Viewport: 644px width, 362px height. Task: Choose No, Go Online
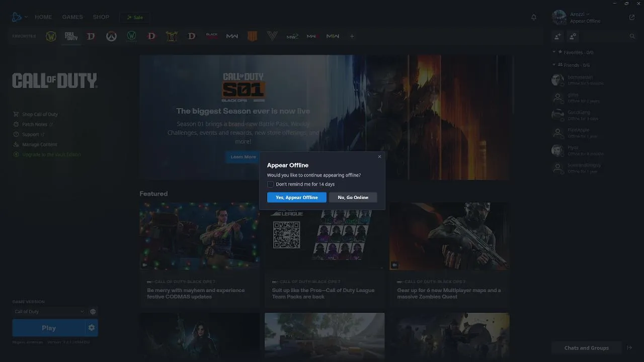pyautogui.click(x=353, y=198)
